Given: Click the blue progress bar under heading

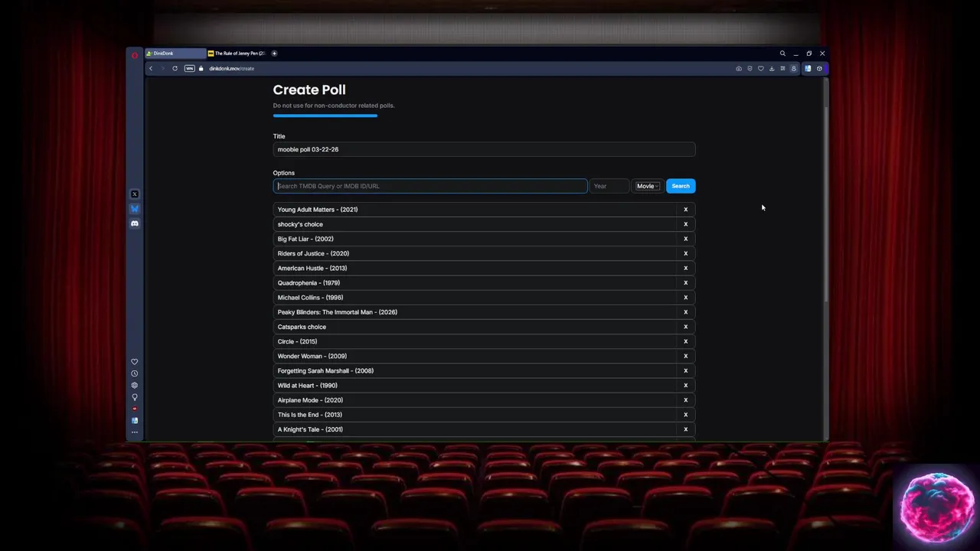Looking at the screenshot, I should (325, 116).
